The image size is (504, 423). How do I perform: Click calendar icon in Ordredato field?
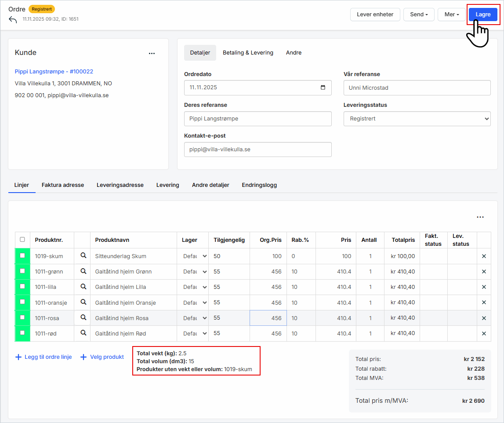(x=323, y=88)
